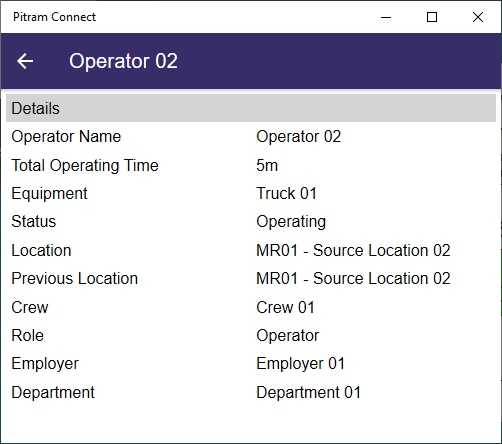Click the 'Employer 01' value
502x444 pixels.
pyautogui.click(x=301, y=364)
